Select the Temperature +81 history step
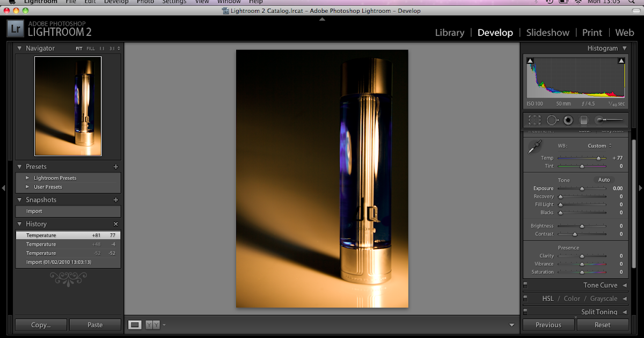The width and height of the screenshot is (644, 338). (x=68, y=236)
